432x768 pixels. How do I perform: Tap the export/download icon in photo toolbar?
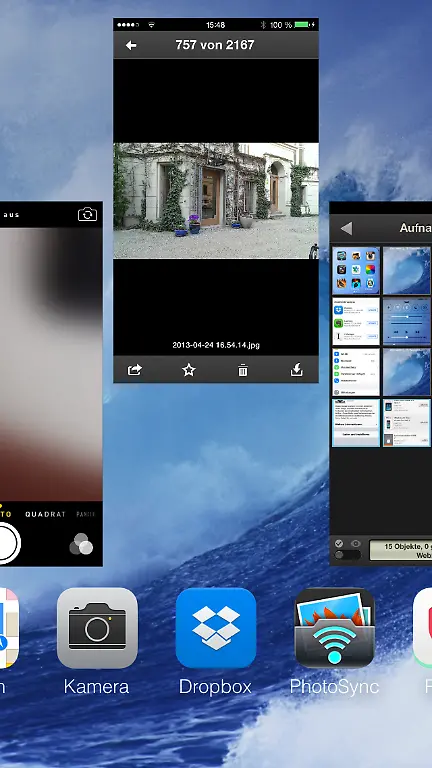(x=297, y=370)
